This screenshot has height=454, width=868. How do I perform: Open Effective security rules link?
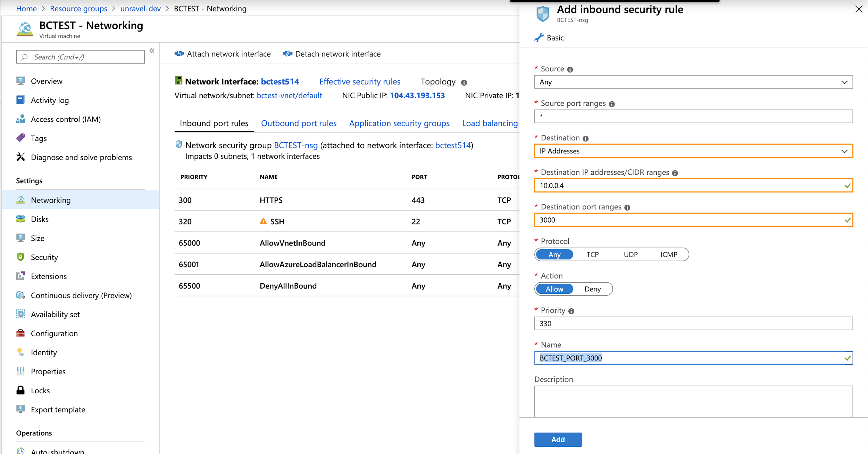click(x=360, y=82)
